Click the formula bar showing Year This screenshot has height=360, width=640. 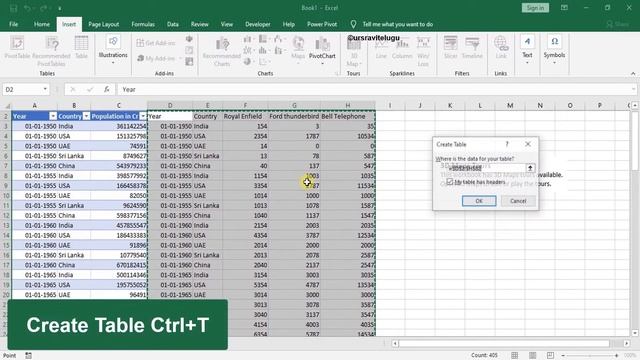(376, 89)
